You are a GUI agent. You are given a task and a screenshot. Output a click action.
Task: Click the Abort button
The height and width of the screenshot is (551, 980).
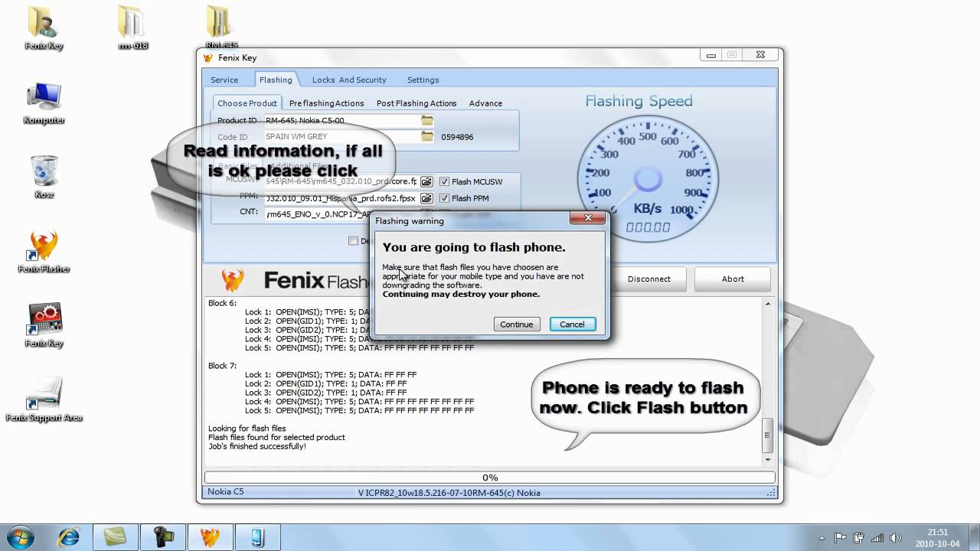pyautogui.click(x=733, y=279)
